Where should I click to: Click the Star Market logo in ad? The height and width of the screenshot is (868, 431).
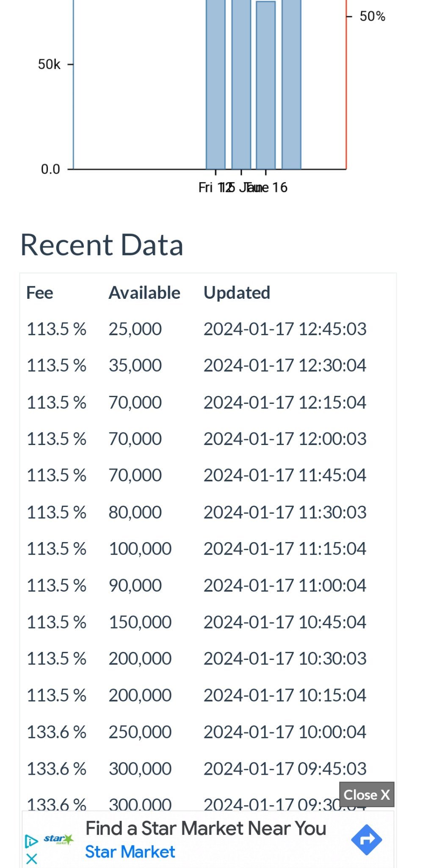click(x=58, y=839)
